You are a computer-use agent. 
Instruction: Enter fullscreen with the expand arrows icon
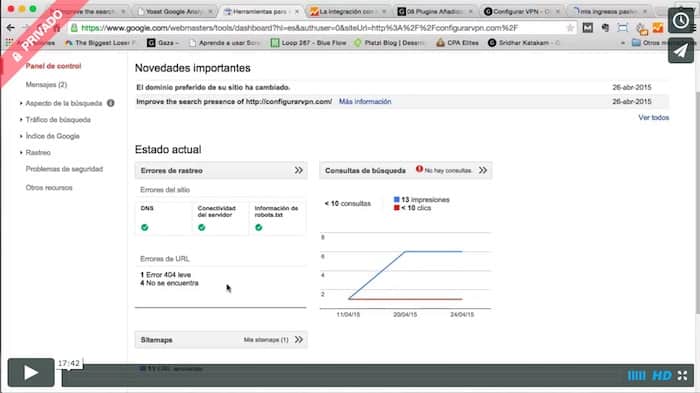[x=683, y=376]
